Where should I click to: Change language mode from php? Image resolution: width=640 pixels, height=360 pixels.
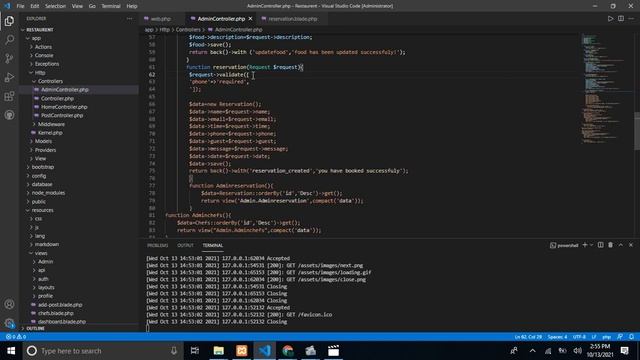(607, 337)
